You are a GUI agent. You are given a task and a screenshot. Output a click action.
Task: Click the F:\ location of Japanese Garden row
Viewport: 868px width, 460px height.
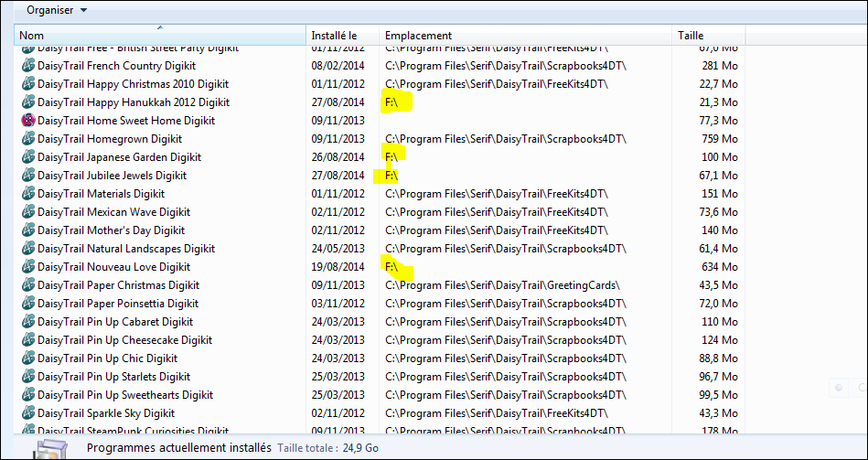coord(392,157)
